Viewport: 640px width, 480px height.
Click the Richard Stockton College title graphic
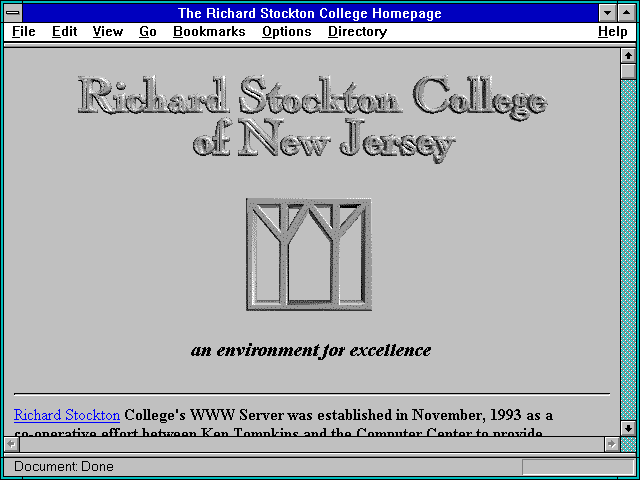tap(312, 119)
